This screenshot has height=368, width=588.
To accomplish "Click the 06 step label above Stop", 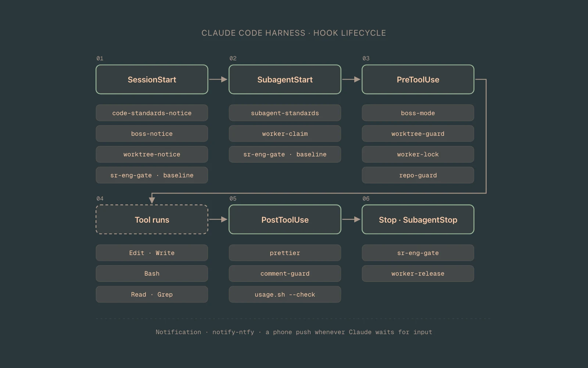I will pos(366,198).
